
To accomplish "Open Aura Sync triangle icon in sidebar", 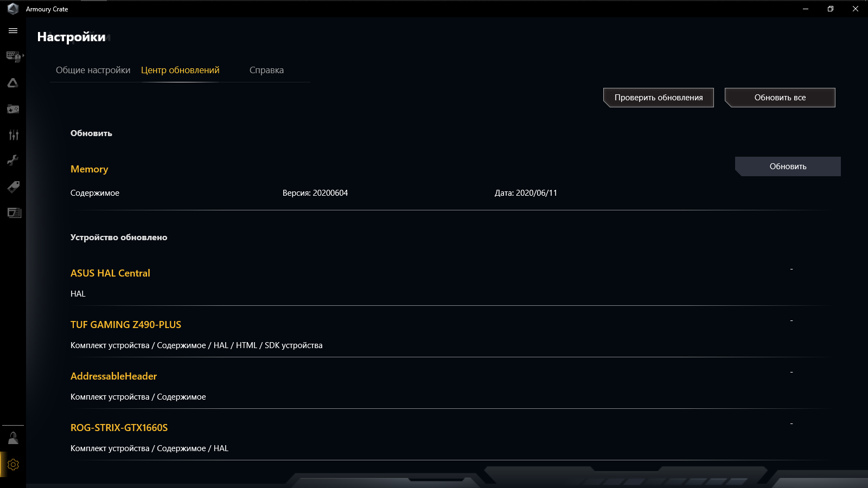I will 13,83.
